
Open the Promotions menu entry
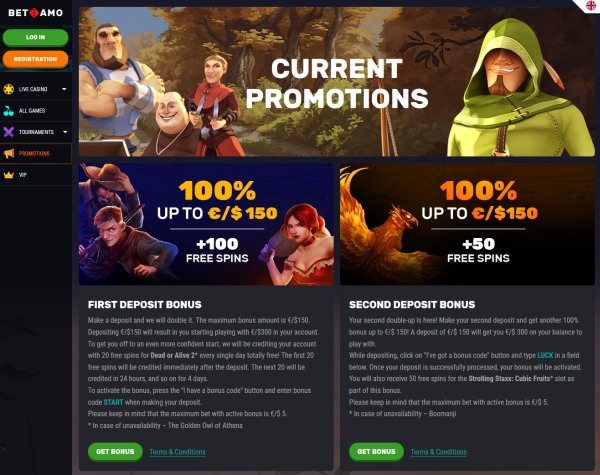(x=36, y=153)
